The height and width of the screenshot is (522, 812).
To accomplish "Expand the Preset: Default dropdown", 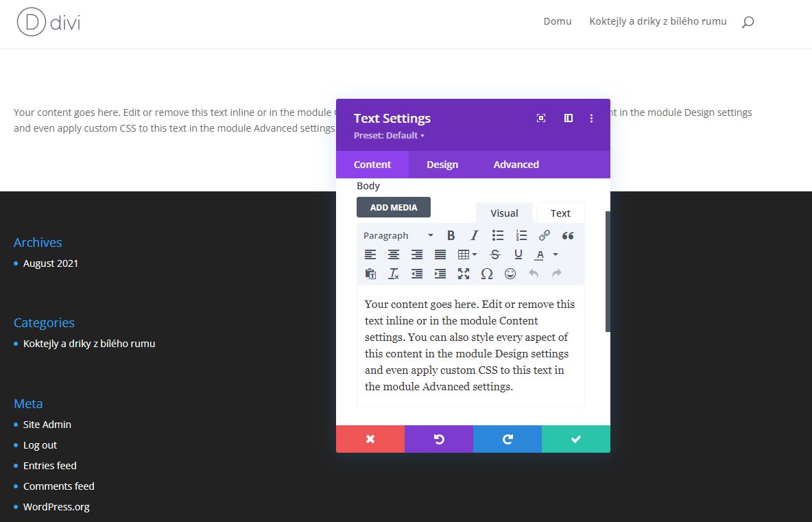I will tap(389, 136).
